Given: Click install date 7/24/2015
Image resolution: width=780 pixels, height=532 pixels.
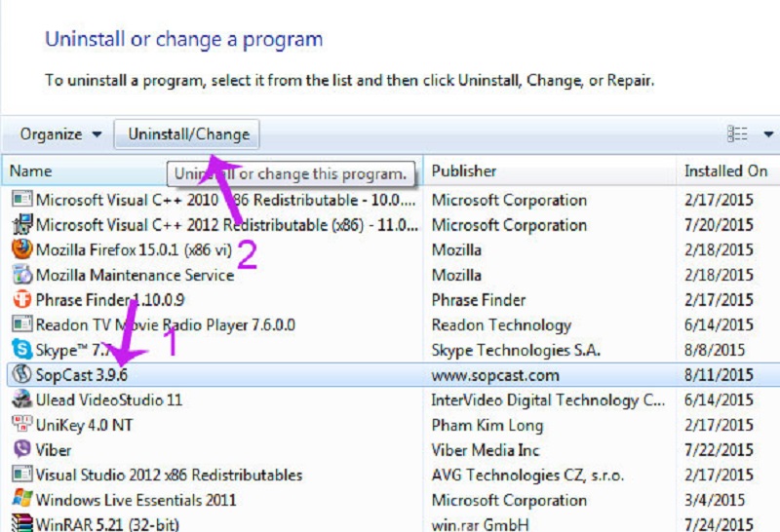Looking at the screenshot, I should 719,524.
